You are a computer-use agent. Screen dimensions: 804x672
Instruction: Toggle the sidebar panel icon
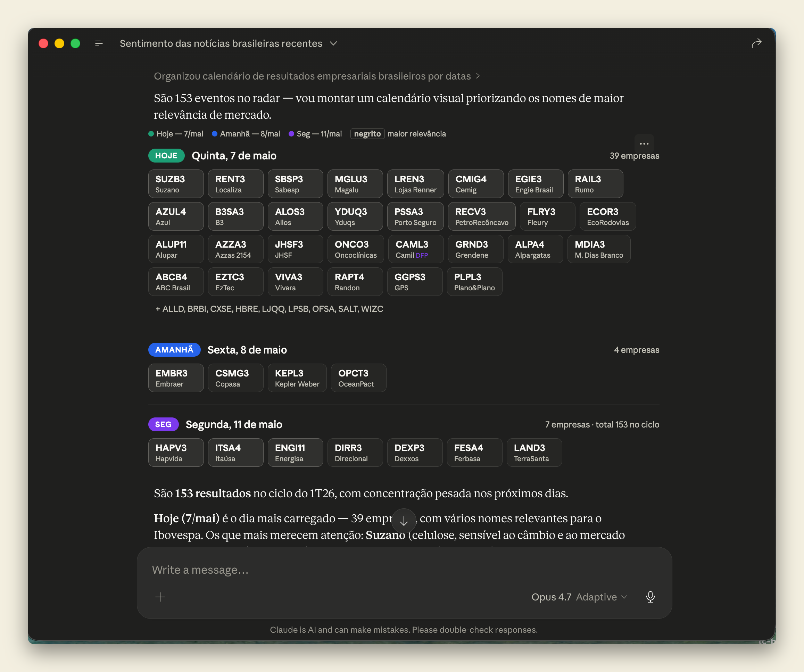coord(99,44)
